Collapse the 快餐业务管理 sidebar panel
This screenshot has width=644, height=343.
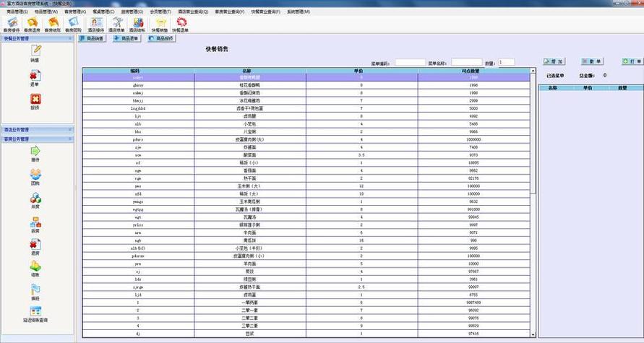pos(70,38)
